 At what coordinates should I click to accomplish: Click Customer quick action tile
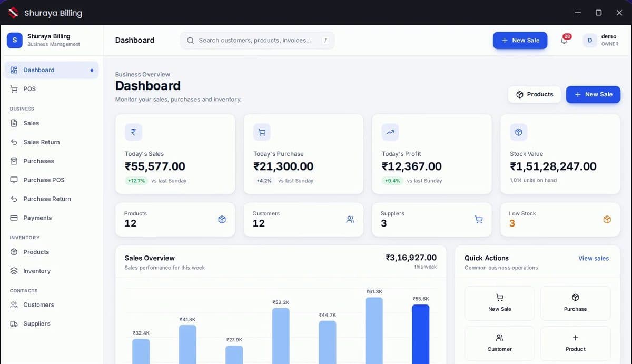click(499, 343)
